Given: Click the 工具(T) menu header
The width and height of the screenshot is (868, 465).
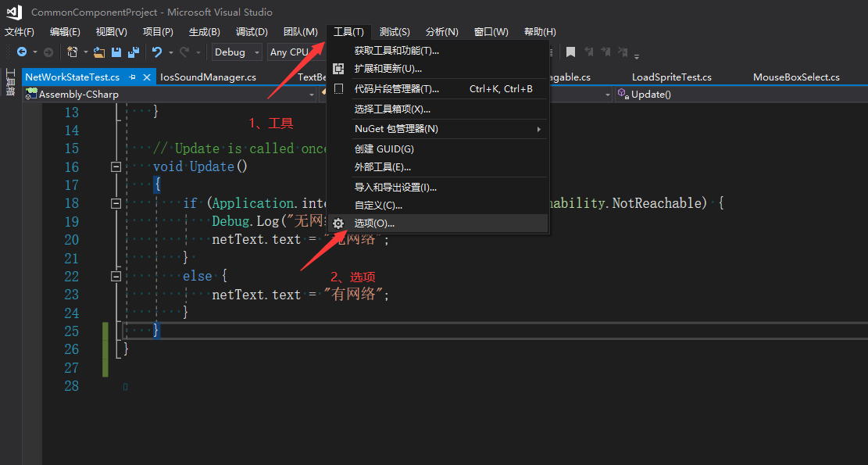Looking at the screenshot, I should tap(348, 31).
